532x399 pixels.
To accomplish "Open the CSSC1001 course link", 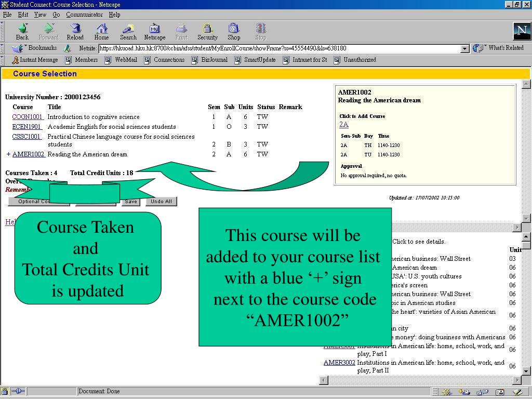I will click(26, 137).
